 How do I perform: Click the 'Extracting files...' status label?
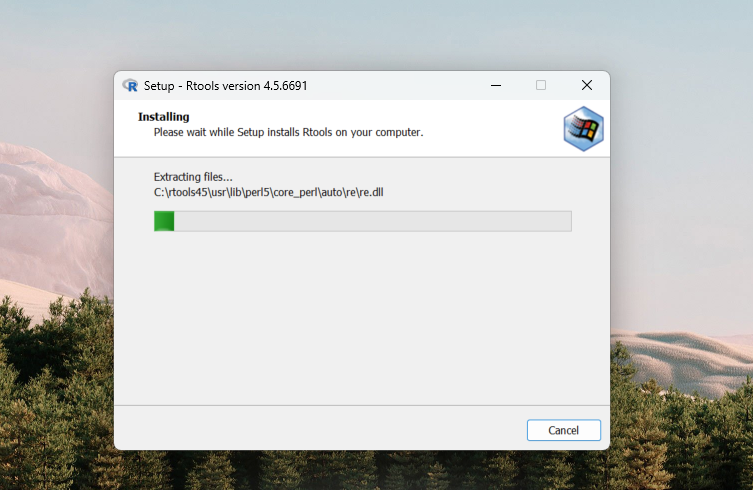click(x=193, y=177)
